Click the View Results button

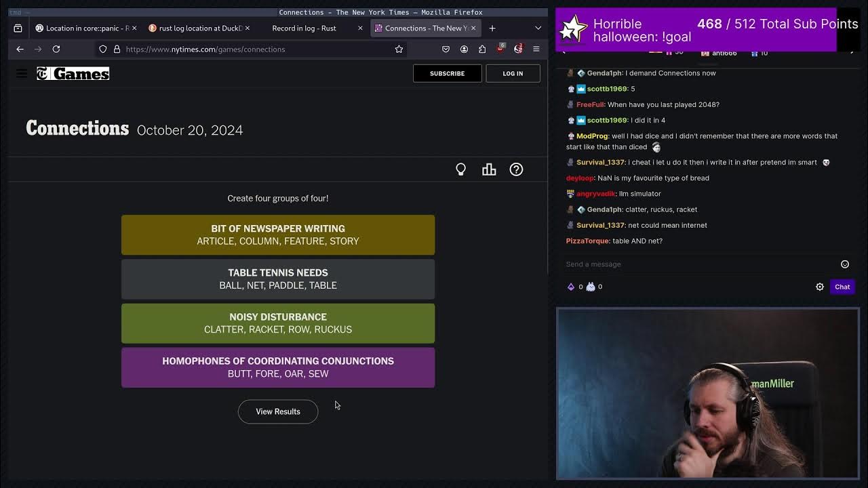click(278, 411)
